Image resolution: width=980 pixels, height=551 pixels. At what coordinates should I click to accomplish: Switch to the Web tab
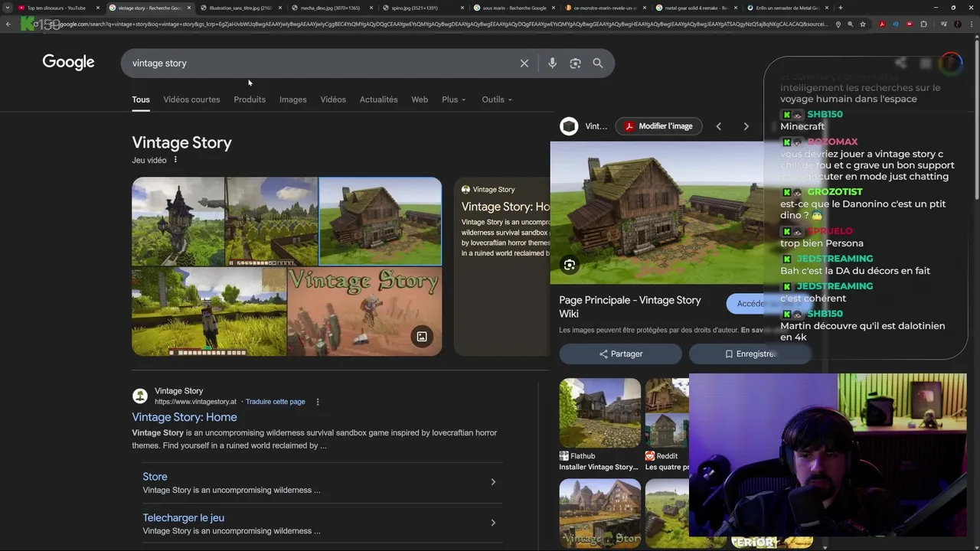tap(420, 99)
